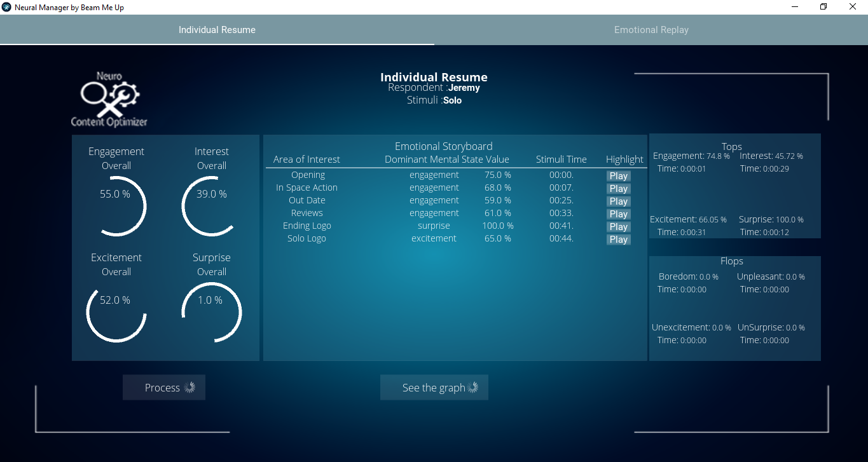Click the Flops panel heading
868x462 pixels.
(x=732, y=261)
